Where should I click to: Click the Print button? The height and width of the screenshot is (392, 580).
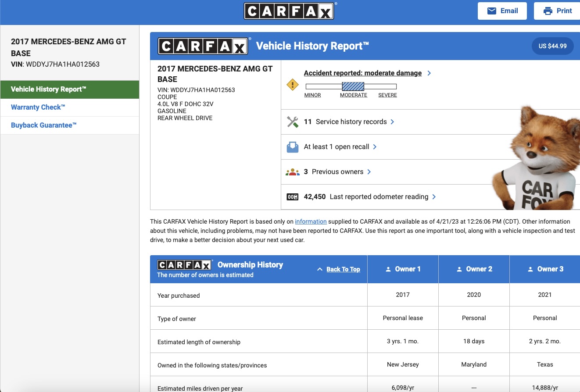(557, 11)
